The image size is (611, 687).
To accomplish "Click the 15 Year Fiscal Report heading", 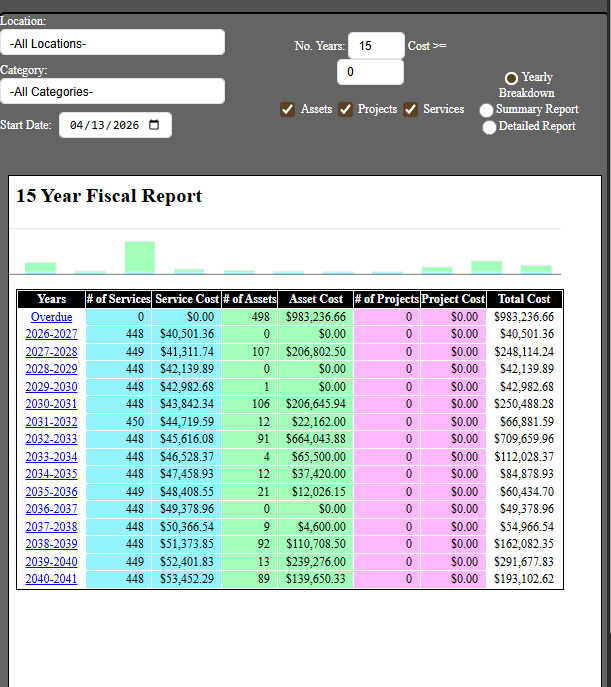I will (109, 196).
